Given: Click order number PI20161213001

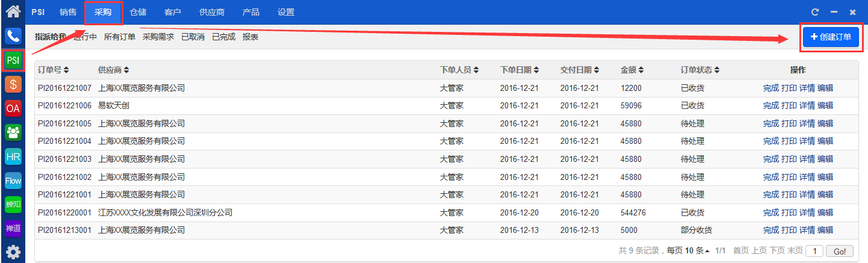Looking at the screenshot, I should (64, 230).
